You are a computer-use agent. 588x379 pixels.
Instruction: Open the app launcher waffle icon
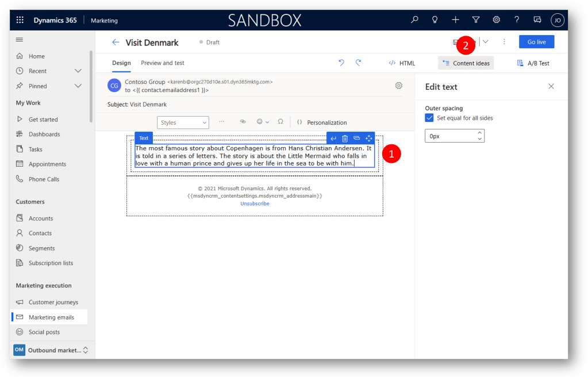20,20
